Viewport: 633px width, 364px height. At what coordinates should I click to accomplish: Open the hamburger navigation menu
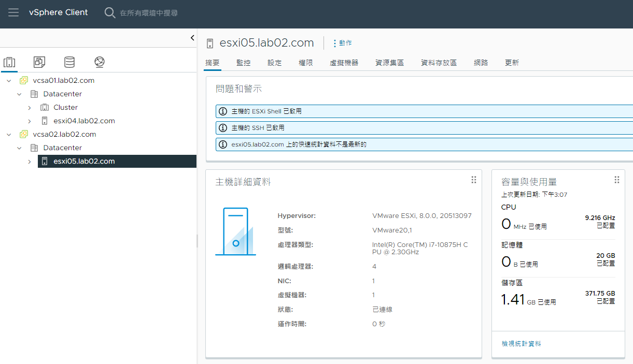13,13
